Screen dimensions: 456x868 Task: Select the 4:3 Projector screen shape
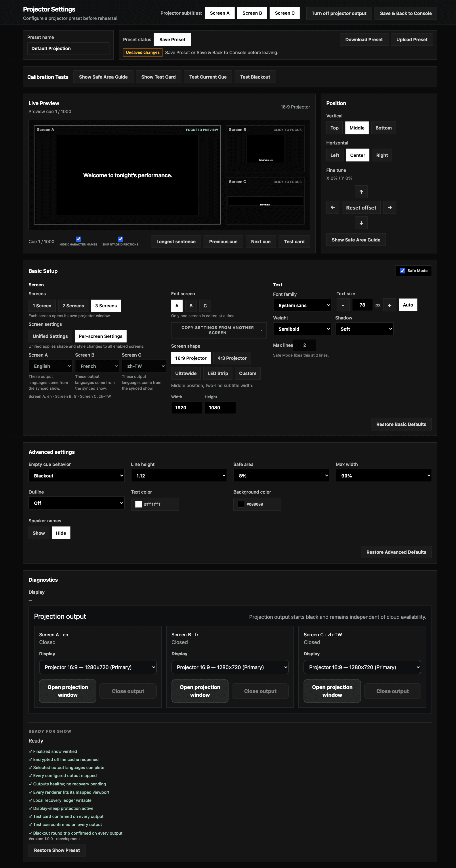pos(232,358)
